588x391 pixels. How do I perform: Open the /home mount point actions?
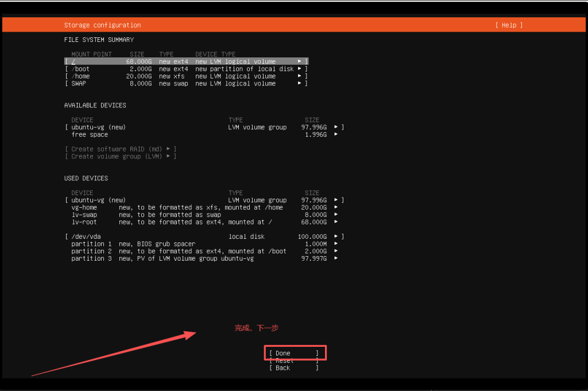pyautogui.click(x=299, y=76)
